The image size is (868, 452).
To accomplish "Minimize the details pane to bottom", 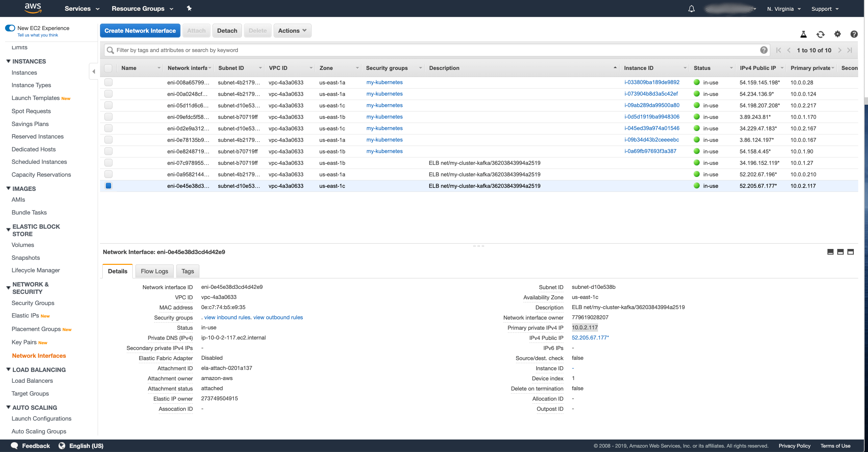I will [x=830, y=252].
